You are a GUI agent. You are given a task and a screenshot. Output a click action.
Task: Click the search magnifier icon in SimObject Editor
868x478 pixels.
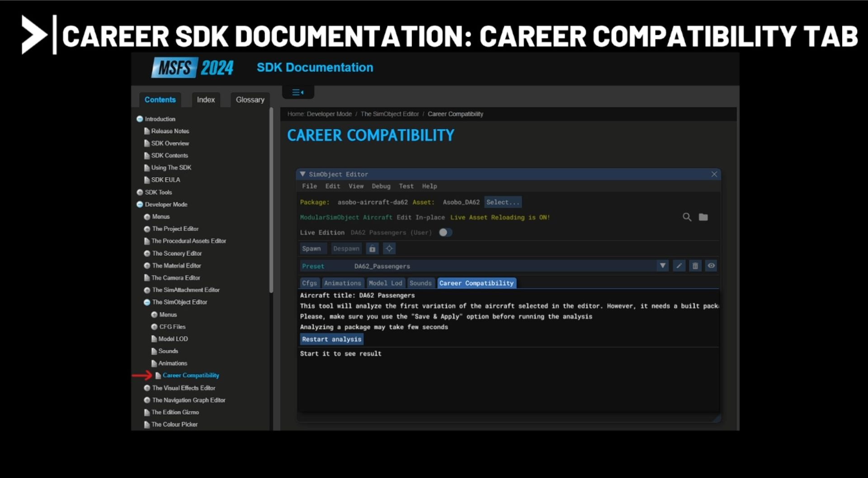pyautogui.click(x=687, y=217)
